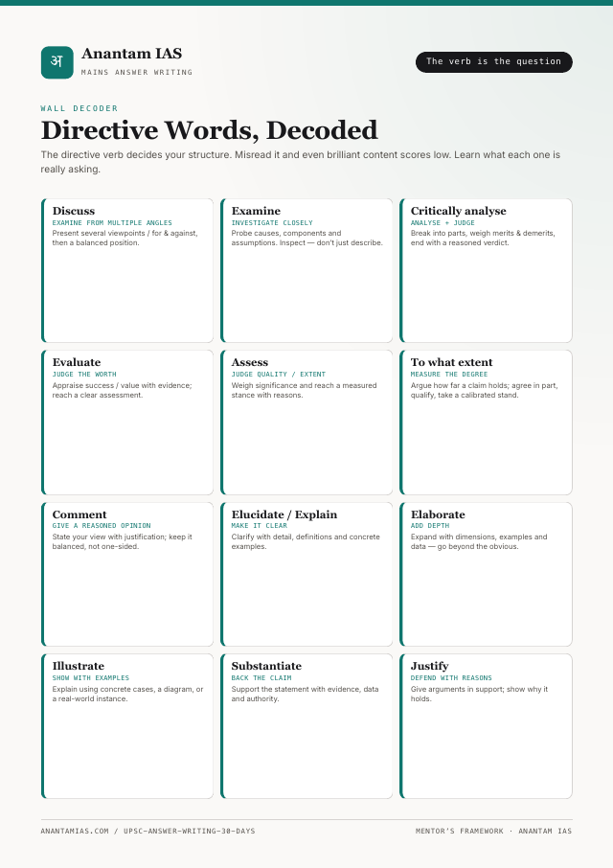Click the Substantiate card title
This screenshot has width=613, height=868.
coord(266,666)
